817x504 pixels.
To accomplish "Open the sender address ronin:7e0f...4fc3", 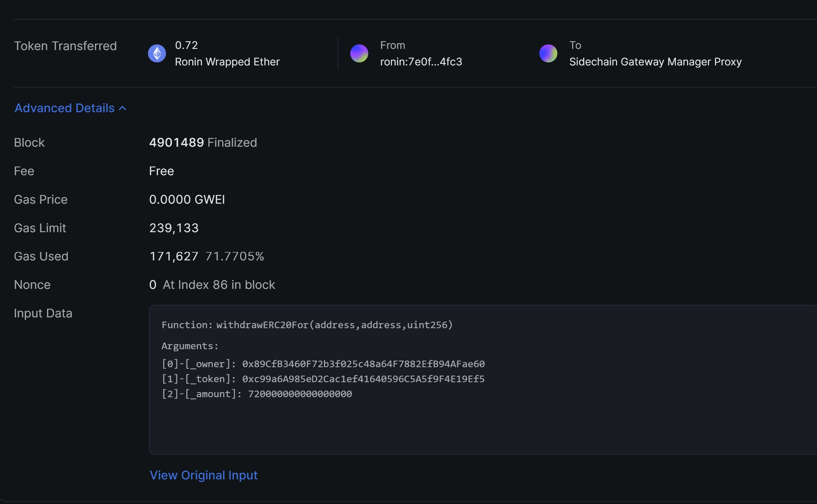I will (421, 62).
